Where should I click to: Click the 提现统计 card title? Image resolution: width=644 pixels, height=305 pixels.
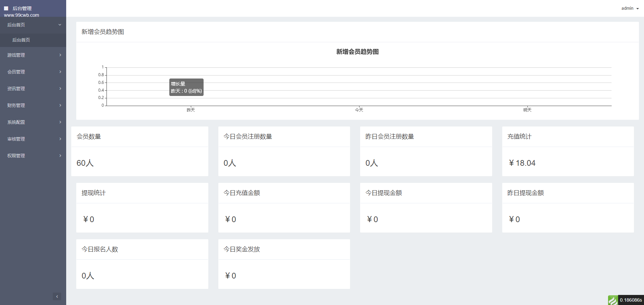pos(94,193)
